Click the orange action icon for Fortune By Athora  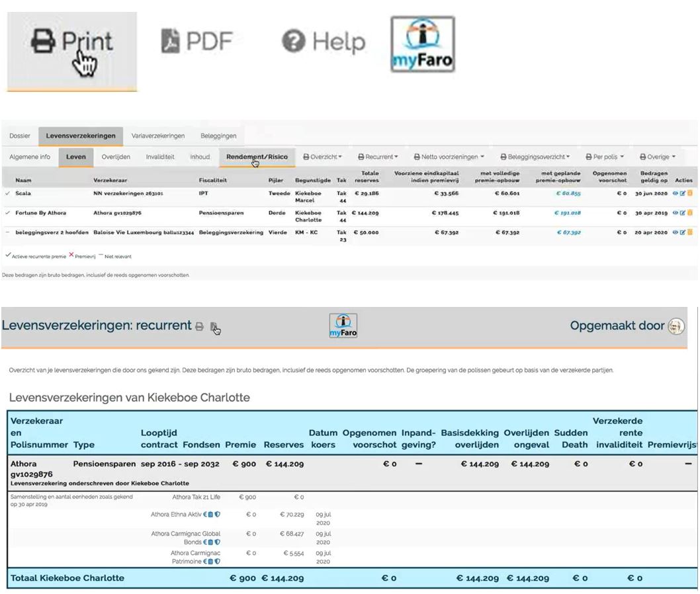pyautogui.click(x=689, y=213)
